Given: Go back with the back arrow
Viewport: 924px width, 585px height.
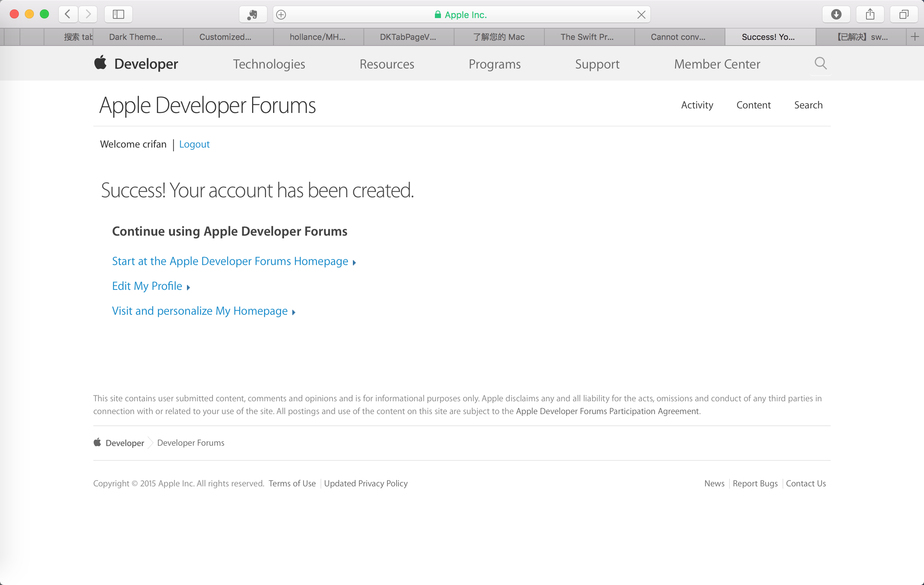Looking at the screenshot, I should (68, 15).
